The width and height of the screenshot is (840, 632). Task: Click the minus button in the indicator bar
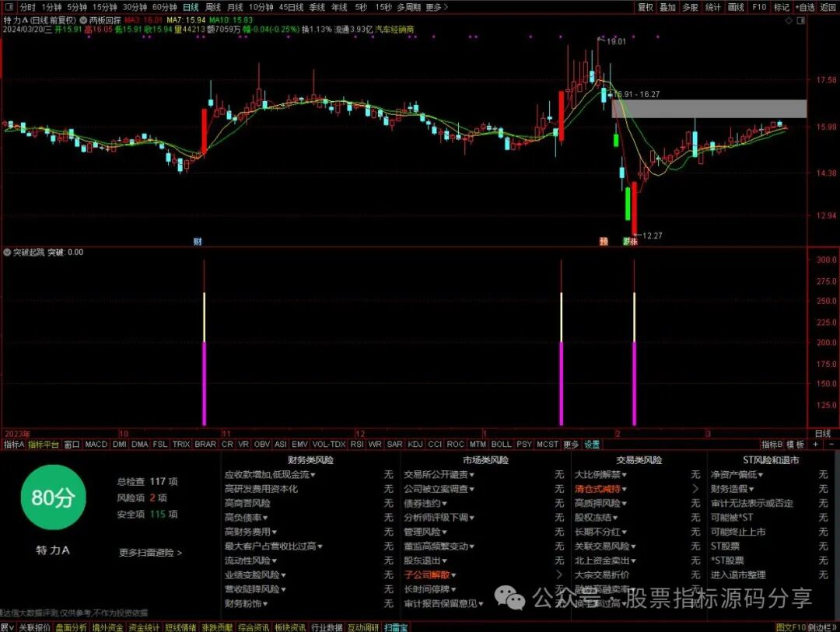pos(831,444)
